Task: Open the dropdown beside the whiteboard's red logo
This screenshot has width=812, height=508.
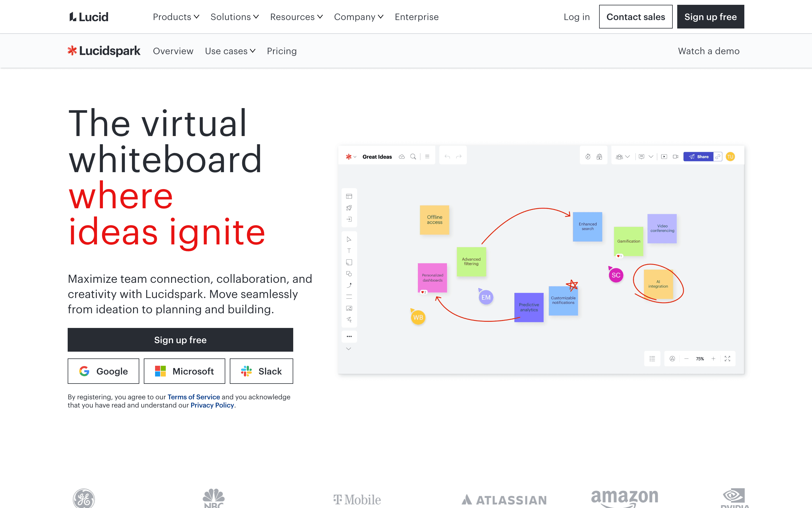Action: coord(355,157)
